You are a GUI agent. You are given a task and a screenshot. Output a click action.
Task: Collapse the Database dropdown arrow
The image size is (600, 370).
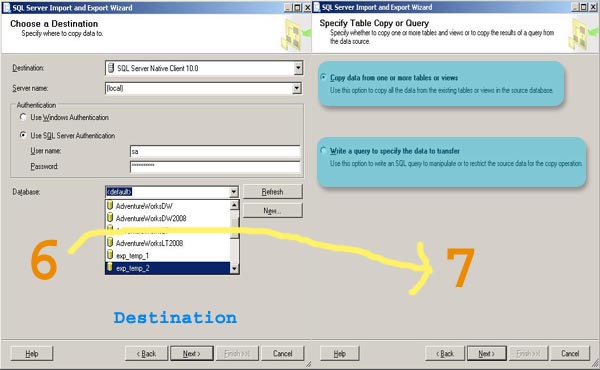[x=233, y=192]
